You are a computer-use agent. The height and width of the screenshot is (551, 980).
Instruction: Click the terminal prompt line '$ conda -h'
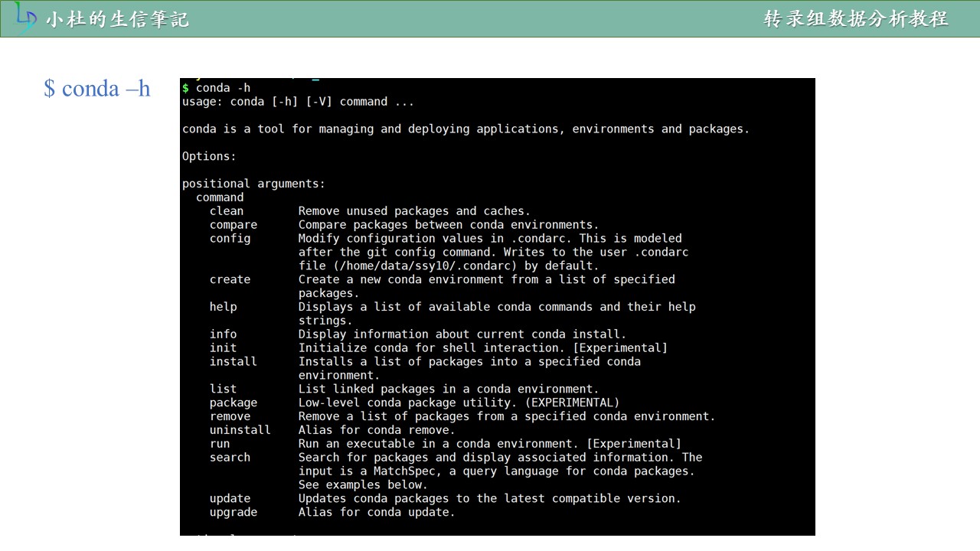216,88
